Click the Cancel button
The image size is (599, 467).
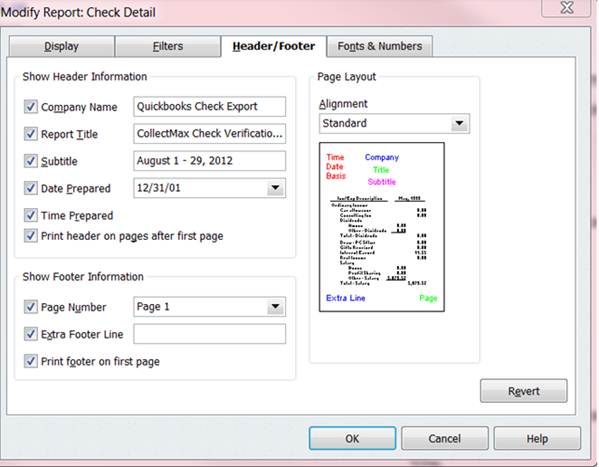click(x=445, y=438)
